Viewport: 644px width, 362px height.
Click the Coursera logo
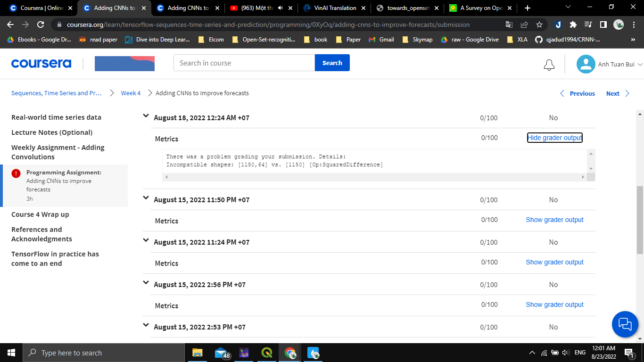(41, 63)
